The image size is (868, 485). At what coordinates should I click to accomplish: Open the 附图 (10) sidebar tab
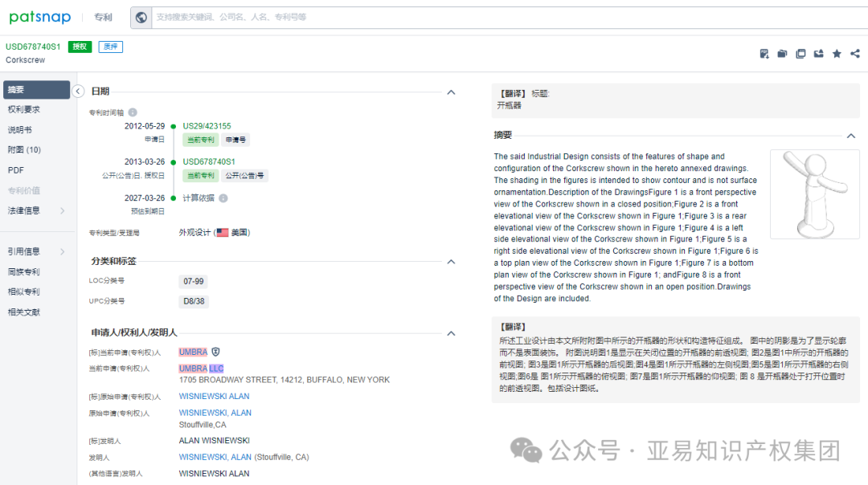tap(24, 150)
